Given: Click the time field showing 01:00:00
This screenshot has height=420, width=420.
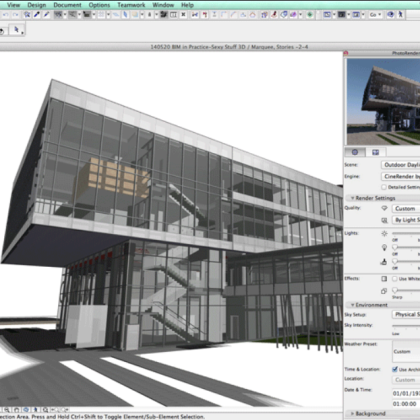Looking at the screenshot, I should coord(406,404).
